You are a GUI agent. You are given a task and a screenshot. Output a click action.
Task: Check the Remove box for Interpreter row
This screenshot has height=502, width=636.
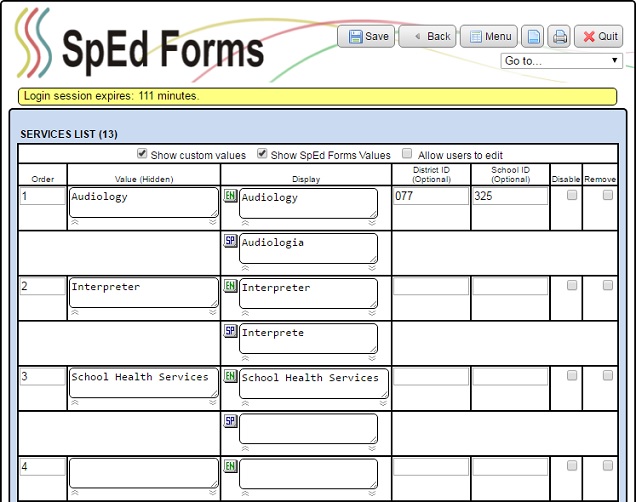tap(608, 286)
